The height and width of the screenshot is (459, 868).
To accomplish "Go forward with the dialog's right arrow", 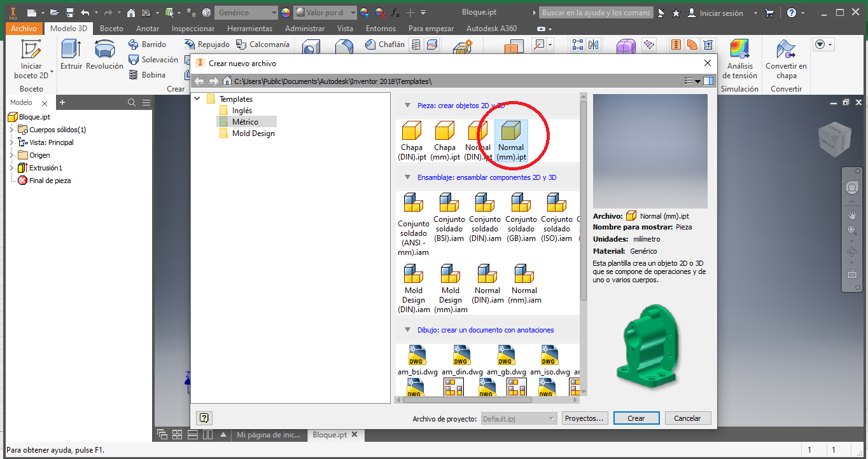I will click(x=213, y=81).
